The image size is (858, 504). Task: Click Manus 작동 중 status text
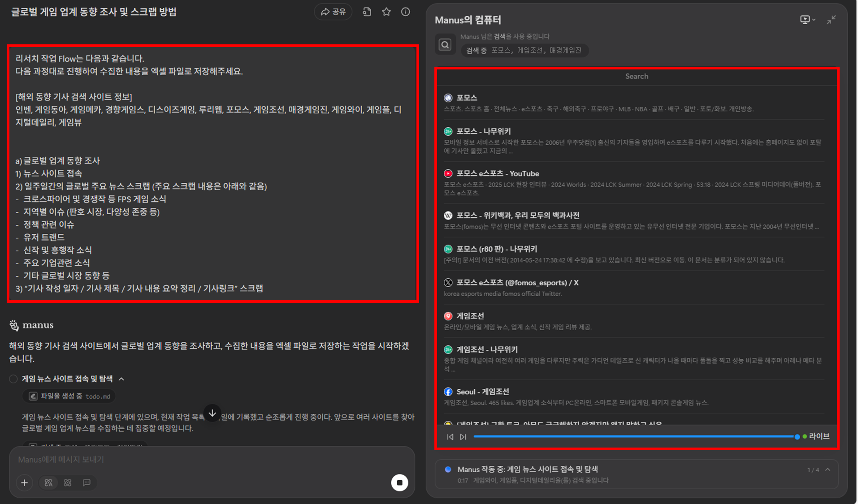tap(528, 469)
